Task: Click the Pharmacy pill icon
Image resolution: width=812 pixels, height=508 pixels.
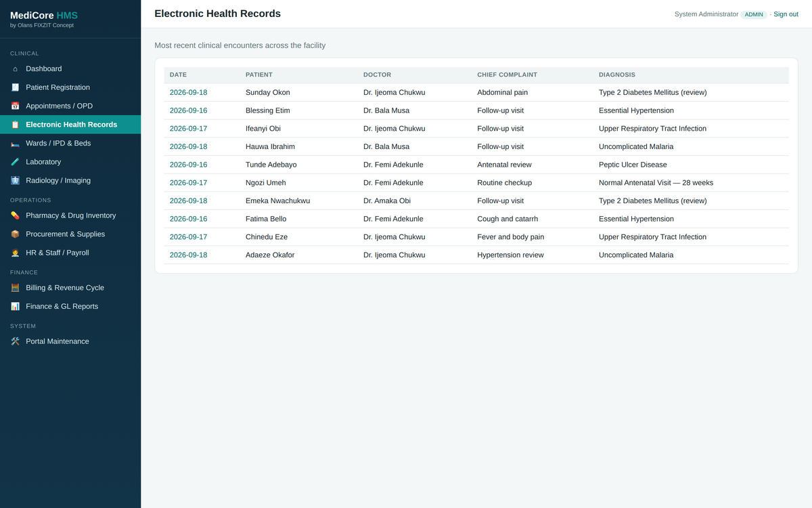Action: tap(15, 215)
